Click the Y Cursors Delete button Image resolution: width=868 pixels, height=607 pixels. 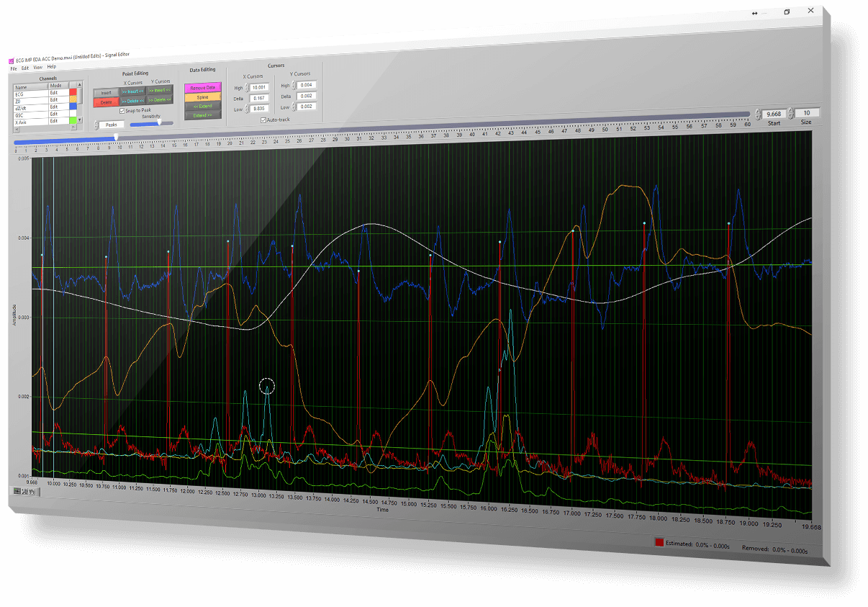[159, 100]
